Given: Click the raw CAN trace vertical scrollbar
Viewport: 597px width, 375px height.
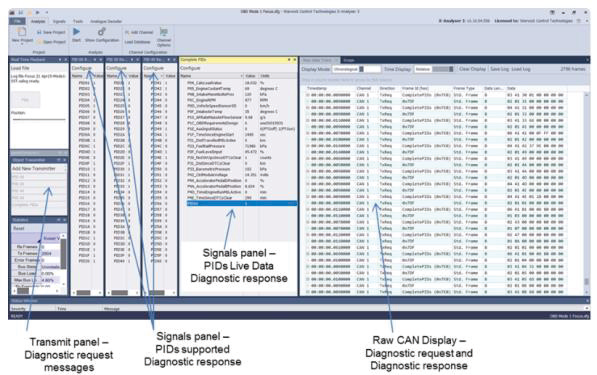Looking at the screenshot, I should point(586,192).
